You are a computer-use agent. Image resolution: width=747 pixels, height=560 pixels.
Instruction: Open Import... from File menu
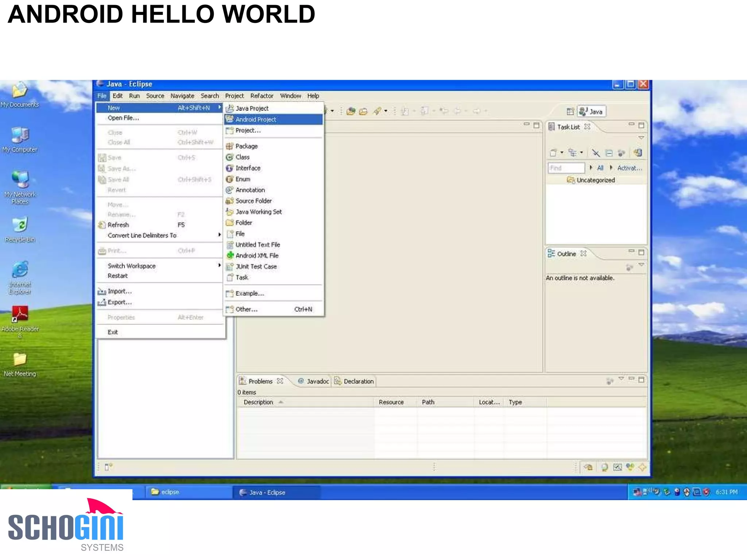[x=160, y=291]
